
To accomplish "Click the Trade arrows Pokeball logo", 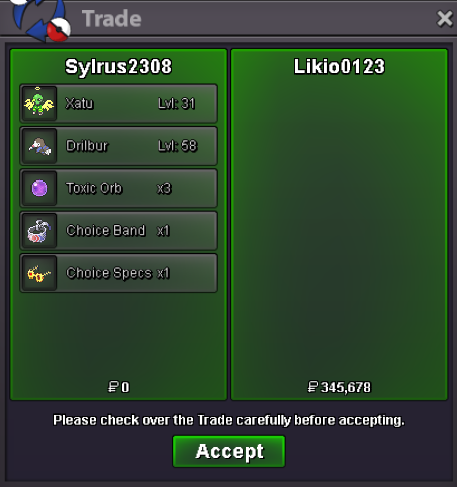I will [41, 20].
